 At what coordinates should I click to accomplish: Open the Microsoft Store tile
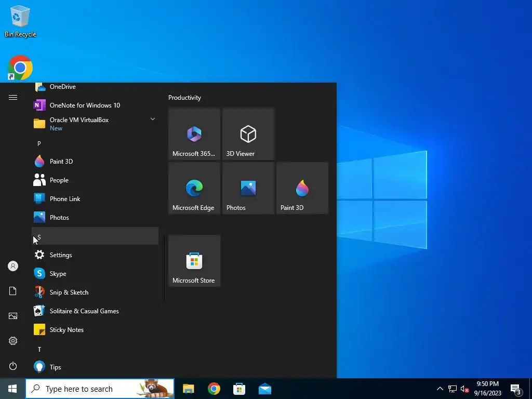click(194, 261)
